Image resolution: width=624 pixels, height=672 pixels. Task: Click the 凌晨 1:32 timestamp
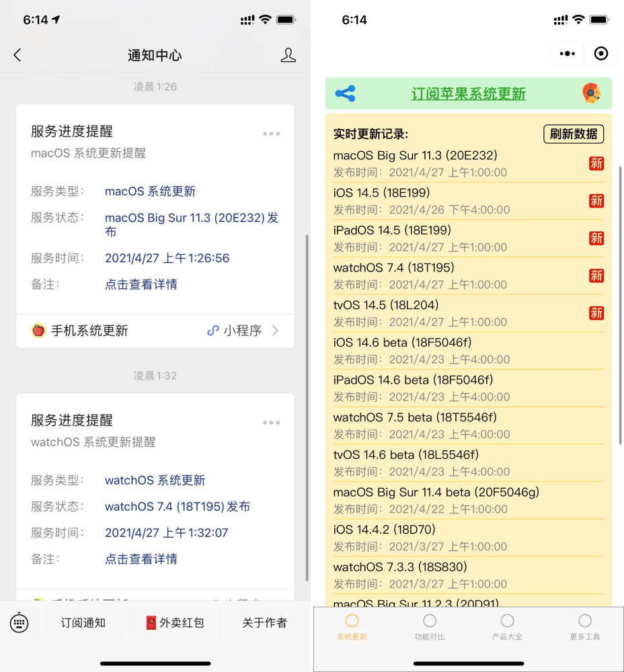point(155,376)
